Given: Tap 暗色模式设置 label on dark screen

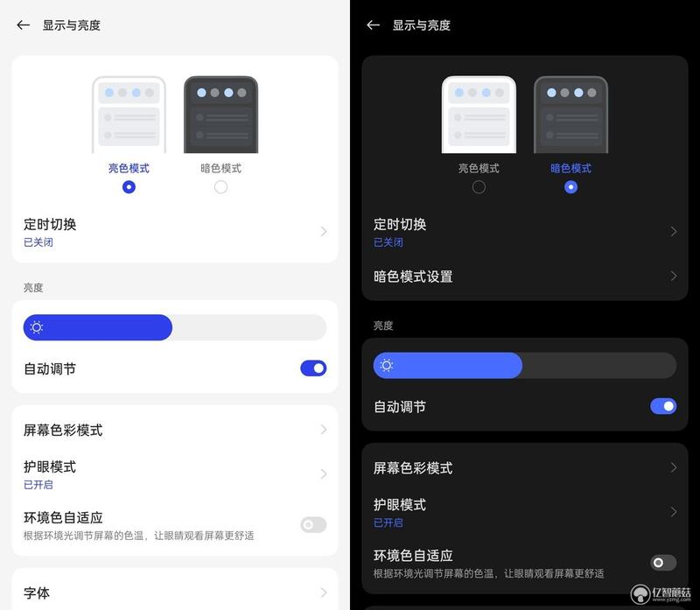Looking at the screenshot, I should click(413, 277).
